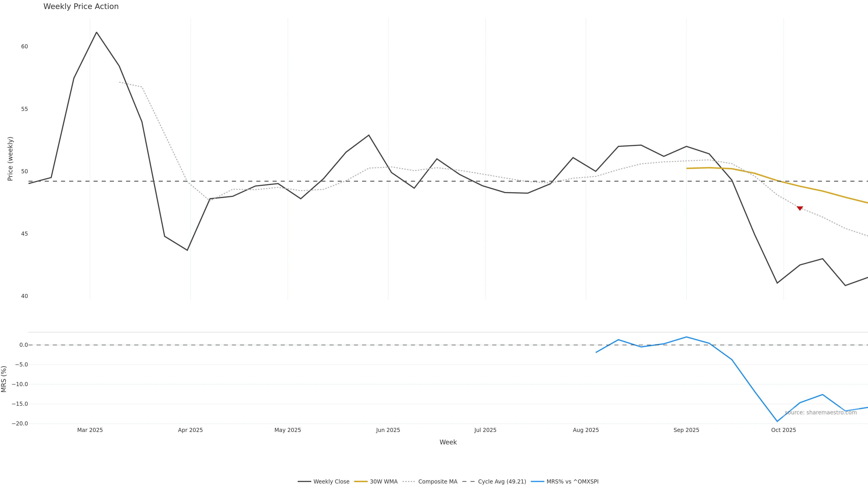Select the Jun 2025 x-axis label

[388, 430]
